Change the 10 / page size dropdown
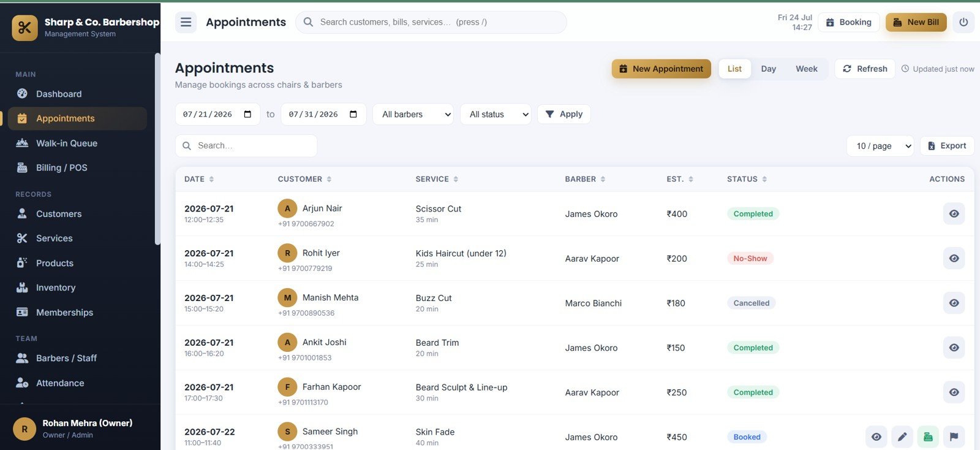 (x=880, y=146)
